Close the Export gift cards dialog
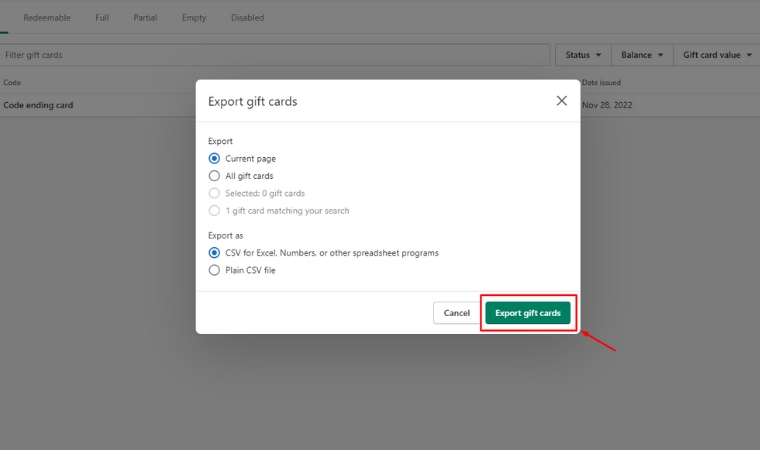The height and width of the screenshot is (450, 760). (561, 101)
